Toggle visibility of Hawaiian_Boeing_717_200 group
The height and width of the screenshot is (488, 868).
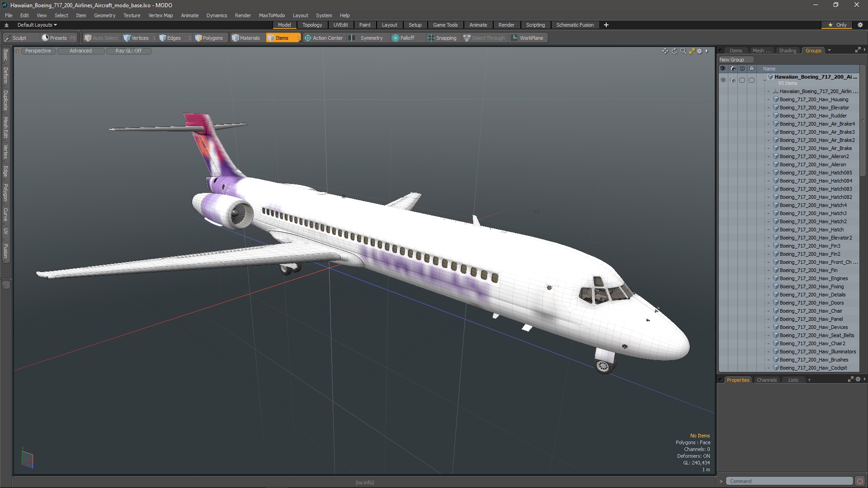pos(723,80)
